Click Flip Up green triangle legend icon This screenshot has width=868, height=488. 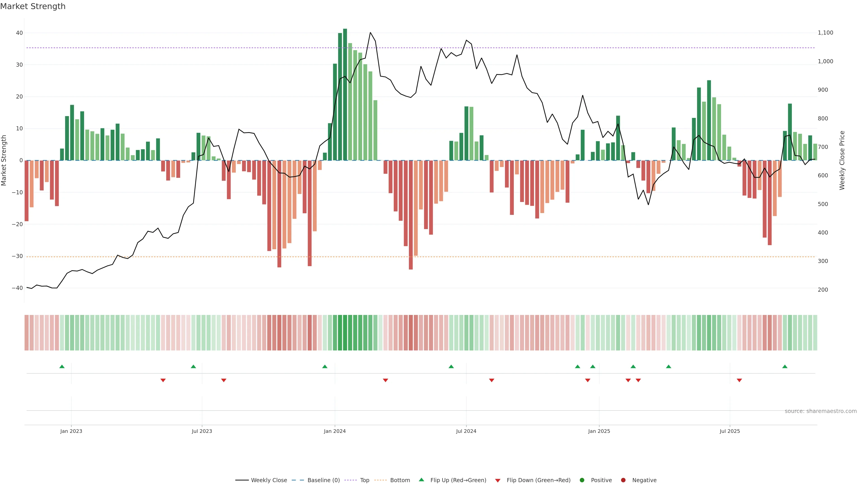point(421,480)
